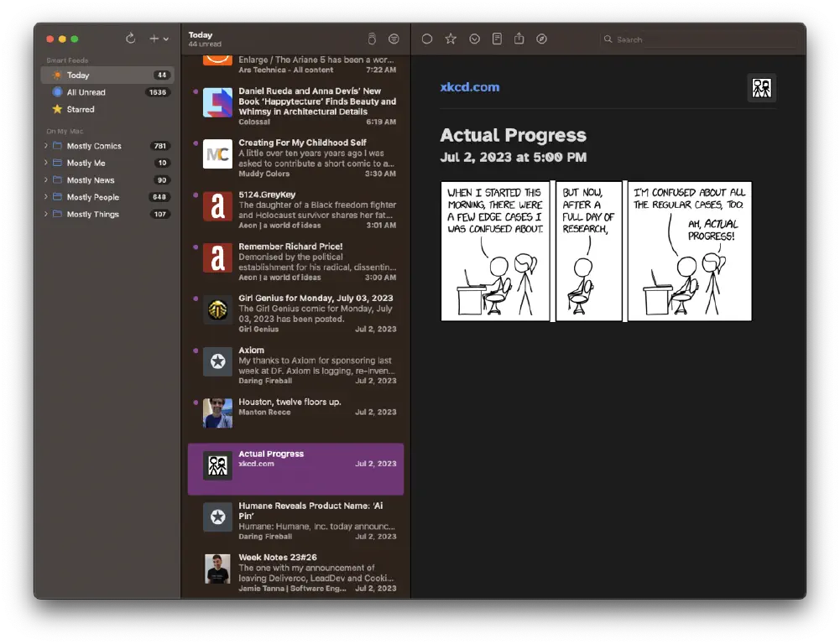Select the Mostly Me folder row
The image size is (840, 644).
pos(107,163)
